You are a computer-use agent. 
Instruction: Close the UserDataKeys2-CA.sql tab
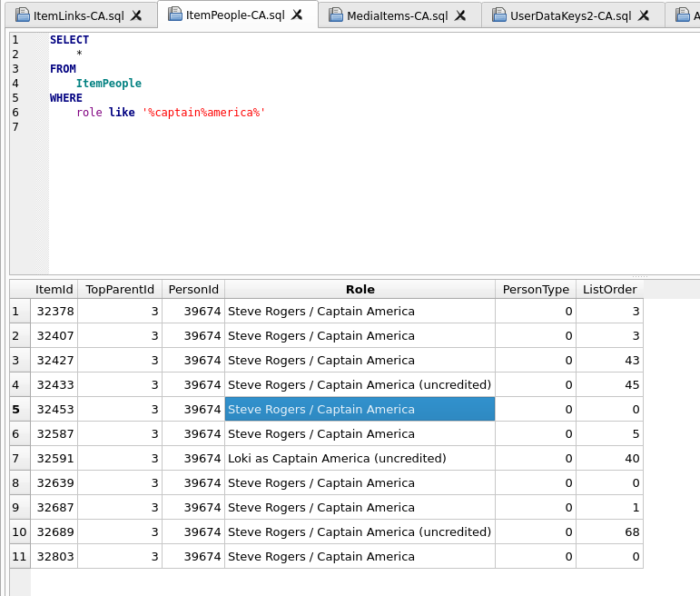click(644, 15)
